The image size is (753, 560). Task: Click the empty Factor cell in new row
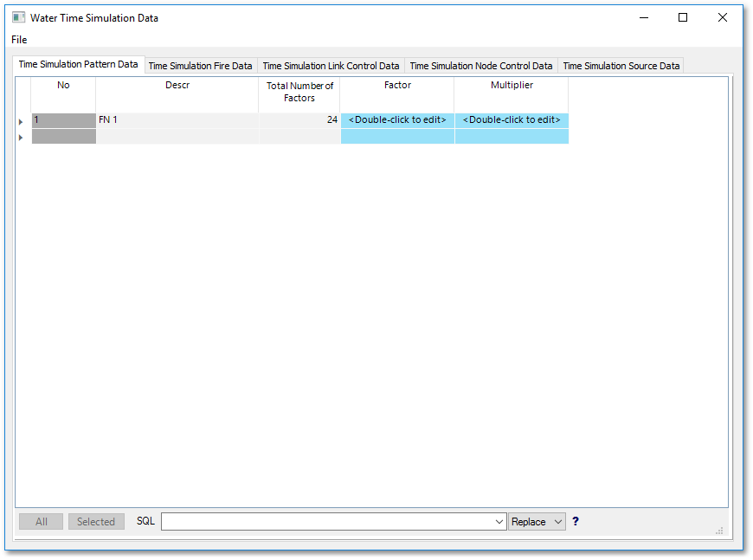pyautogui.click(x=397, y=137)
